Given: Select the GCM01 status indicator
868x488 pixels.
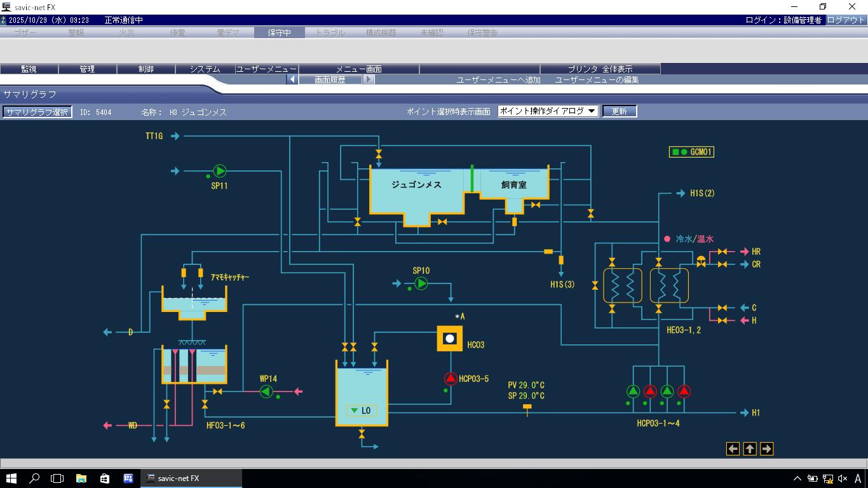Looking at the screenshot, I should click(x=691, y=152).
